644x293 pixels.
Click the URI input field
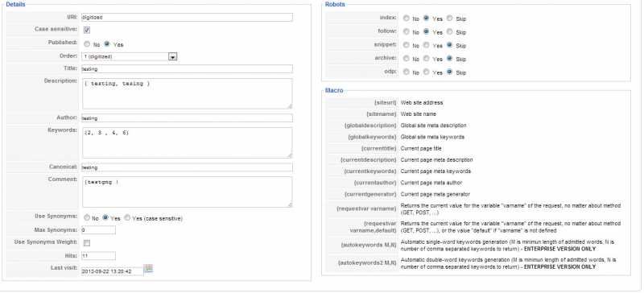point(187,17)
